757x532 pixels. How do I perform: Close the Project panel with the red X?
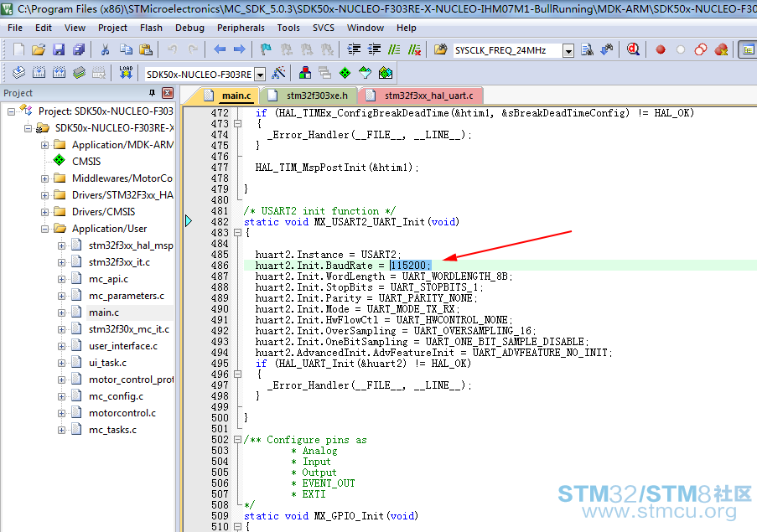pos(168,93)
